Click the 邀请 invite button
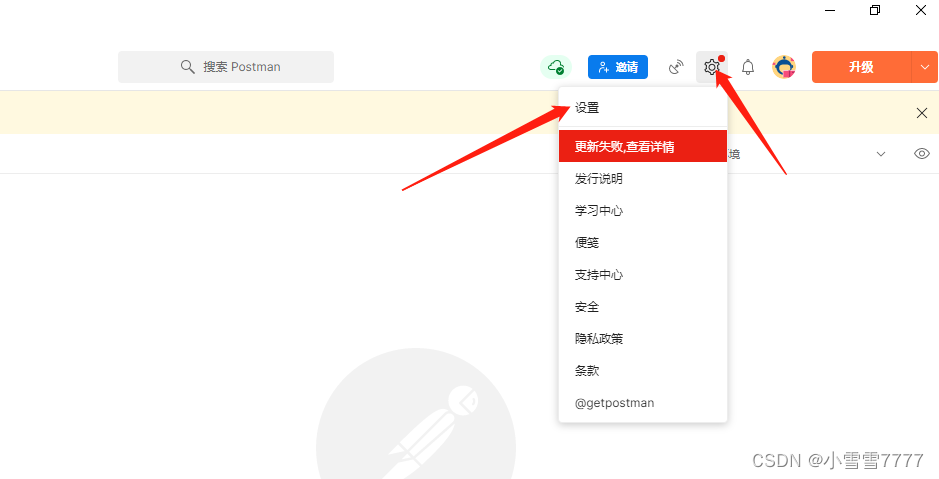The width and height of the screenshot is (939, 479). coord(618,67)
